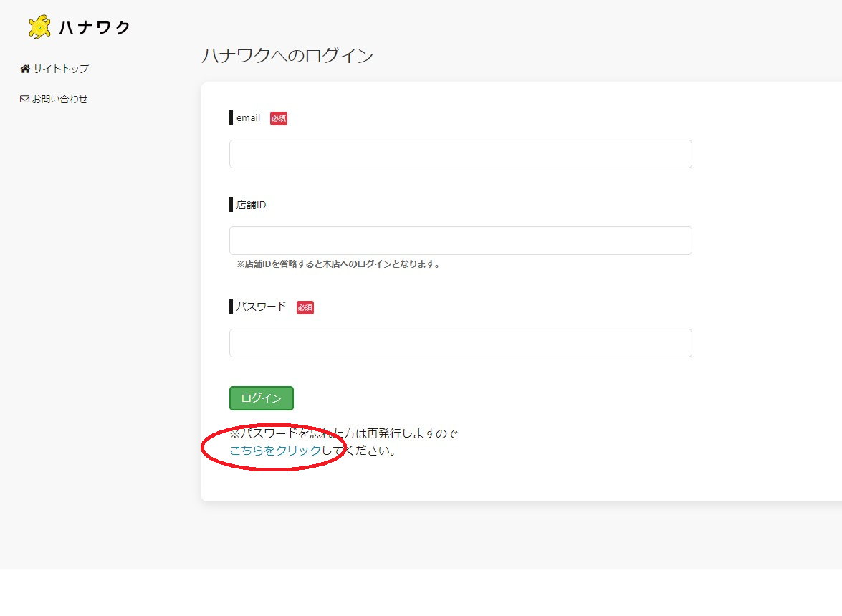Follow the こちらをクリック password reset link

[275, 451]
